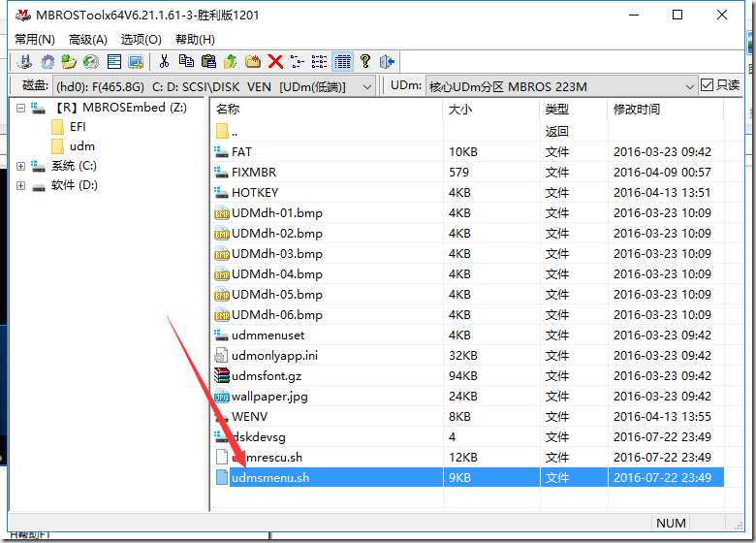Click the Exit door icon
This screenshot has height=543, width=756.
point(387,61)
